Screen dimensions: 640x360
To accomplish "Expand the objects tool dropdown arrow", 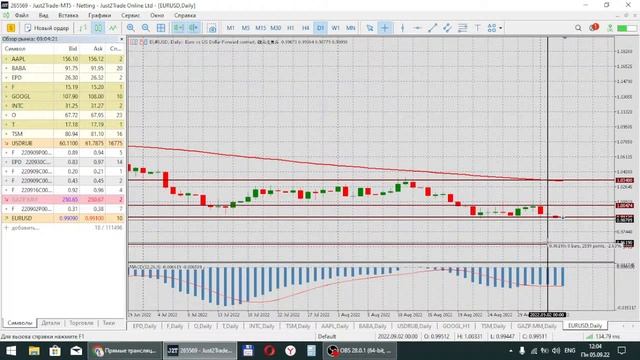I will 501,28.
